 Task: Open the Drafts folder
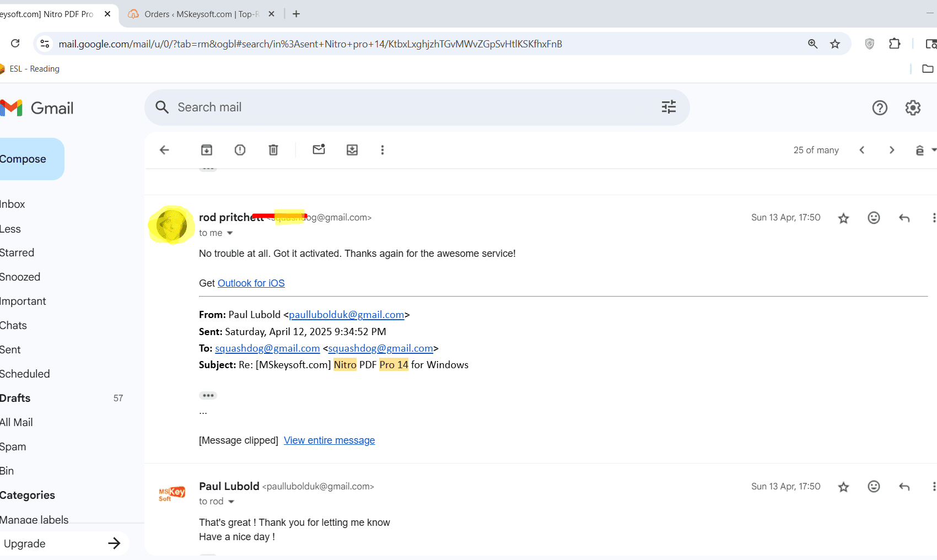click(15, 398)
